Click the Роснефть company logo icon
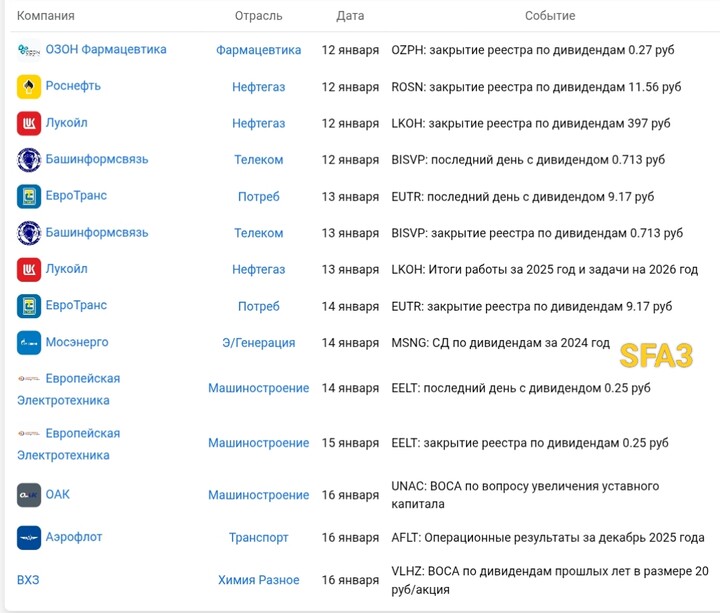 coord(28,87)
